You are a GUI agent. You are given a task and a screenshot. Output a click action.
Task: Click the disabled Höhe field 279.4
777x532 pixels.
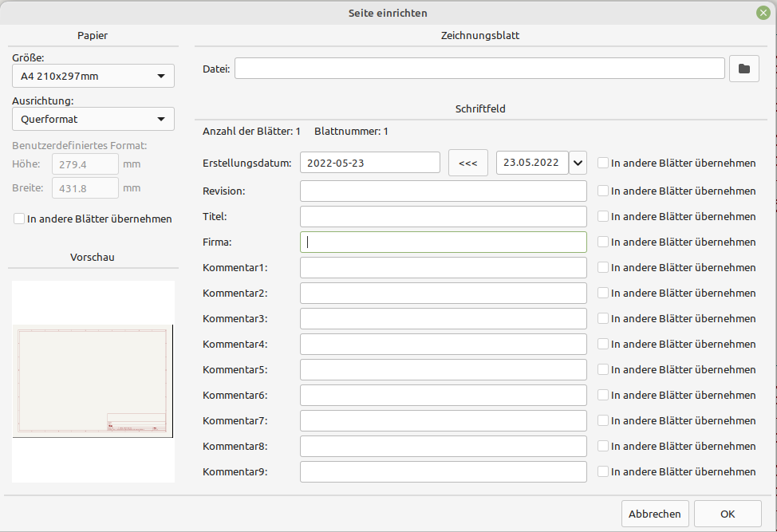85,164
